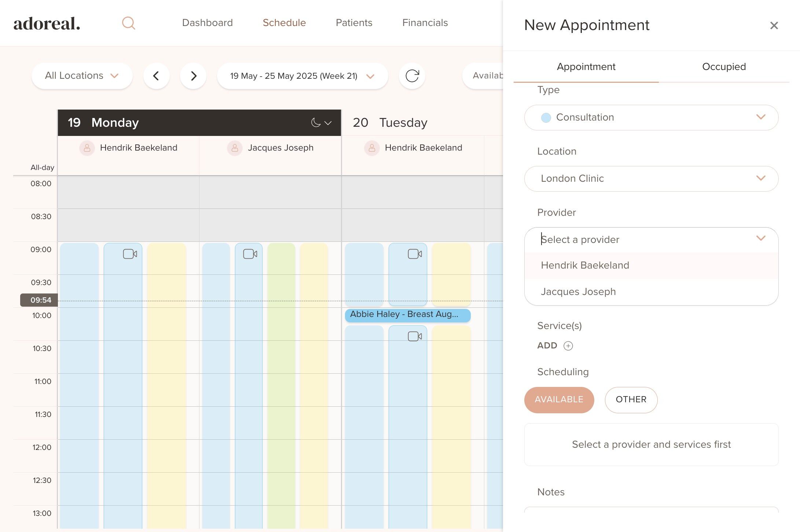Open the London Clinic location dropdown

(651, 178)
